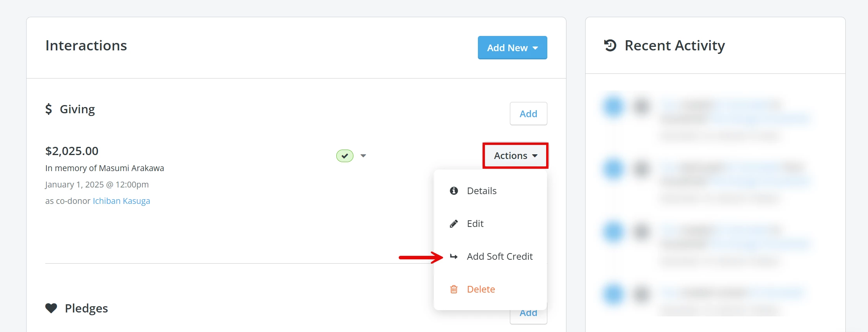The height and width of the screenshot is (332, 868).
Task: Click the pencil icon next to Edit
Action: click(453, 223)
